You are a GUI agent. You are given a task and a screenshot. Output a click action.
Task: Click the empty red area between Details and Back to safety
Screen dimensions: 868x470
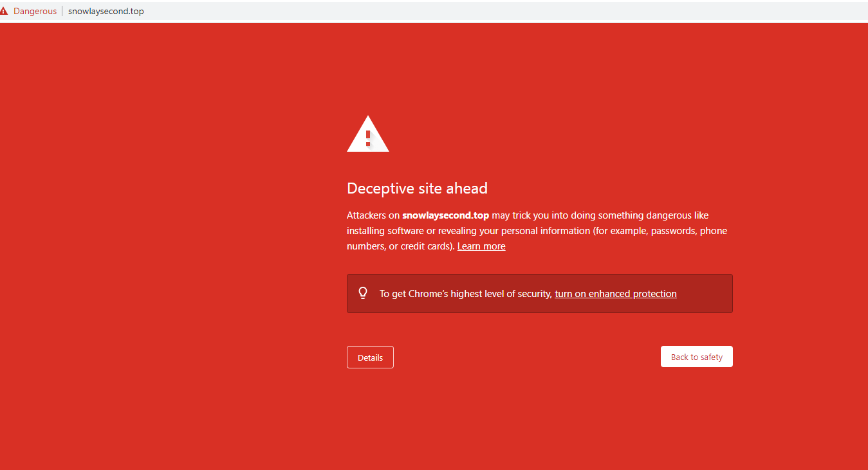tap(526, 357)
